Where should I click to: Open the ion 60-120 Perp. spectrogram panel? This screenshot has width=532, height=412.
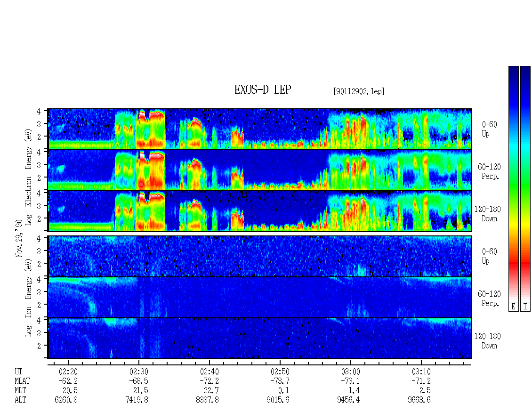[259, 297]
